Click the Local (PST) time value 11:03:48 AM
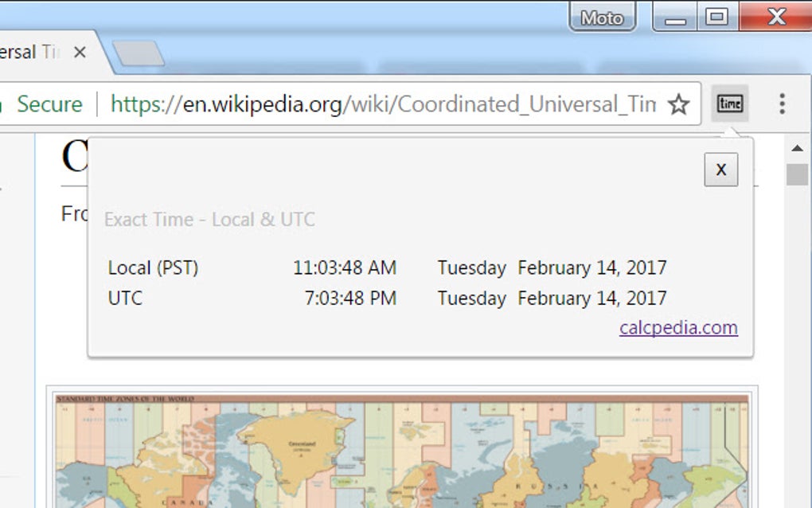 pos(344,268)
